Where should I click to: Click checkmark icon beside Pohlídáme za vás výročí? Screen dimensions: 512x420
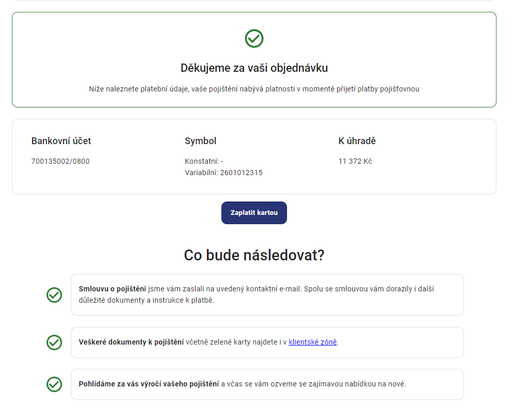pyautogui.click(x=54, y=384)
